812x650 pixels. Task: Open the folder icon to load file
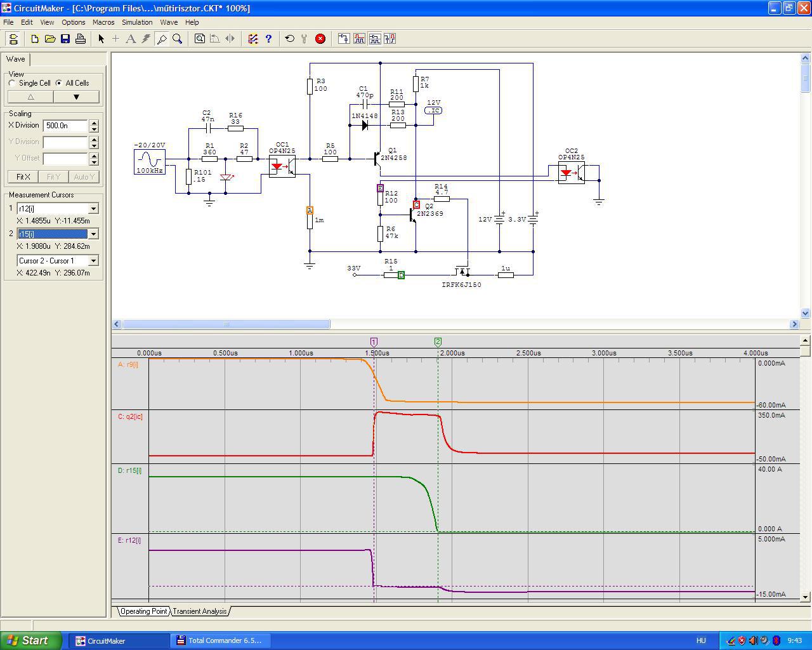coord(50,39)
